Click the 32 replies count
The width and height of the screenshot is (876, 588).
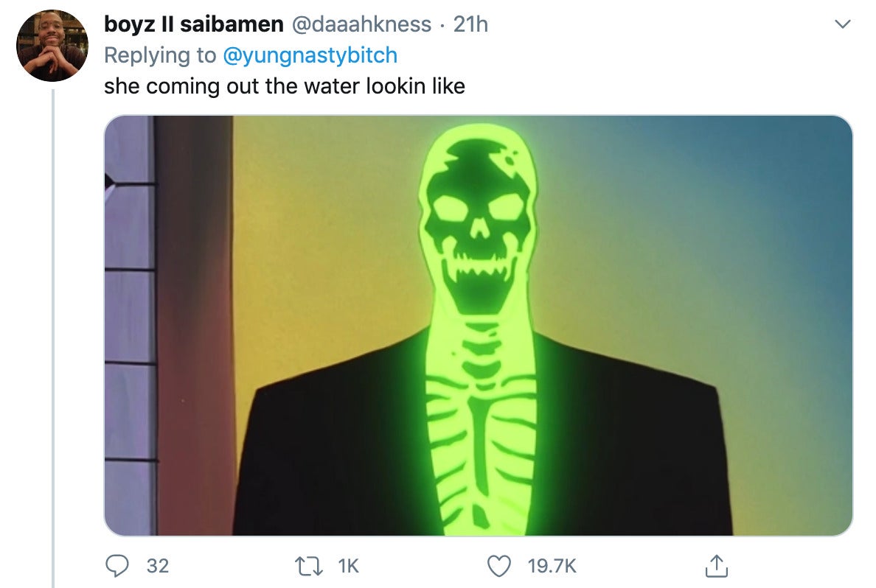click(x=158, y=566)
